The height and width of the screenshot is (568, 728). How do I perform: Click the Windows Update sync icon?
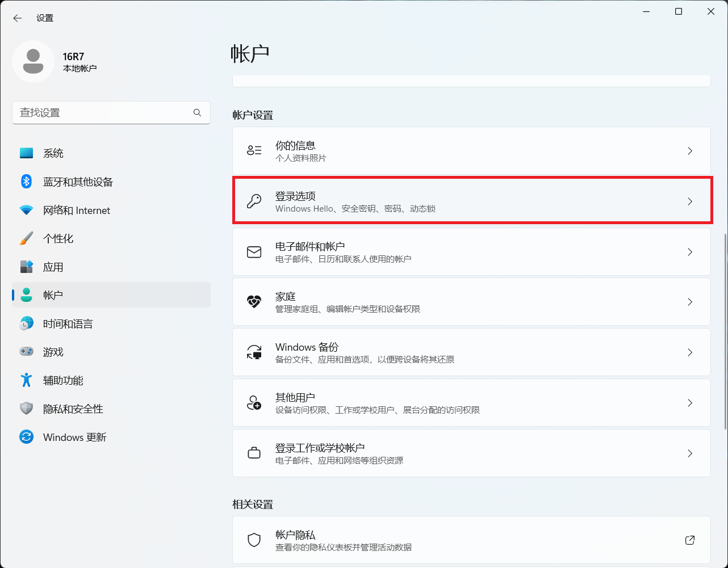pos(26,437)
